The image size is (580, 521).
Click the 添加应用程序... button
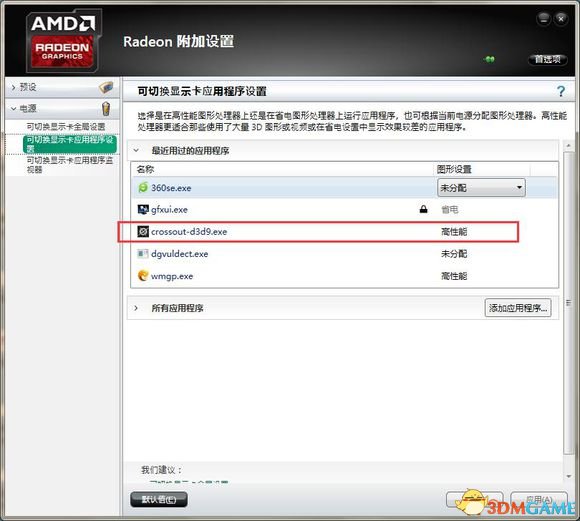click(518, 308)
